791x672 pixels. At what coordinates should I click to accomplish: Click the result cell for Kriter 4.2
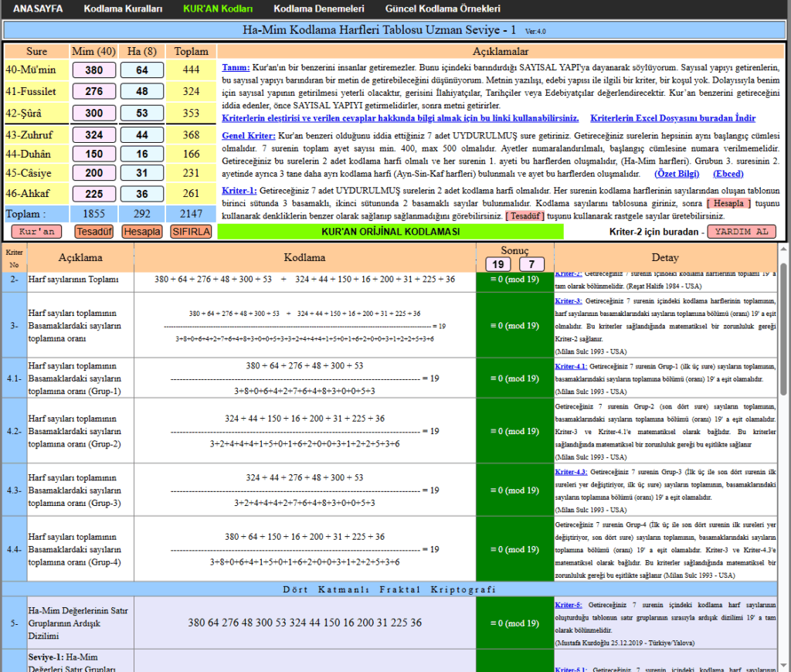pyautogui.click(x=515, y=431)
